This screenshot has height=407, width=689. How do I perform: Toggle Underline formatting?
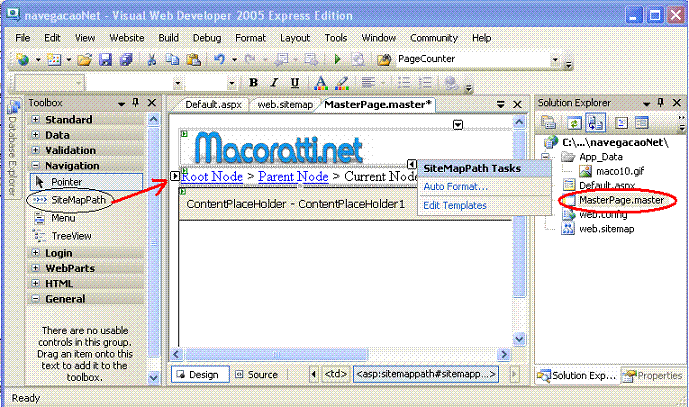295,83
